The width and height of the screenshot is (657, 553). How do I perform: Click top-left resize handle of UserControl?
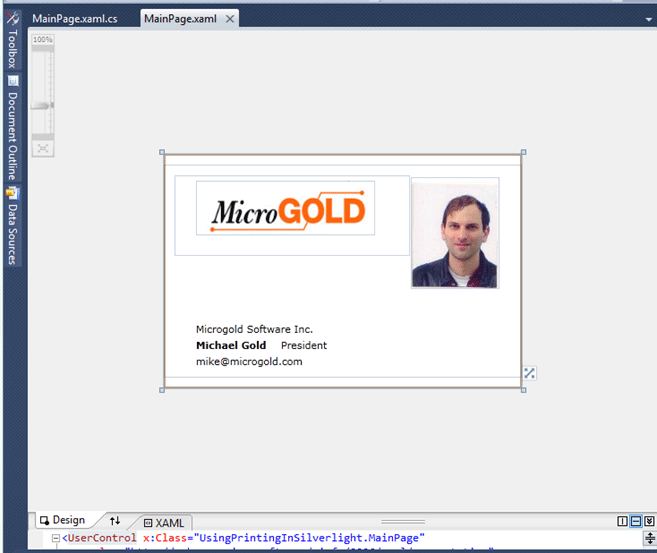tap(162, 152)
